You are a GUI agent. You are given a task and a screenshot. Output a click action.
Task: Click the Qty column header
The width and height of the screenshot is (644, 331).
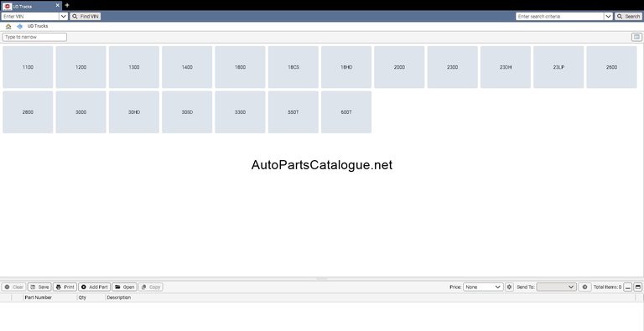click(82, 297)
